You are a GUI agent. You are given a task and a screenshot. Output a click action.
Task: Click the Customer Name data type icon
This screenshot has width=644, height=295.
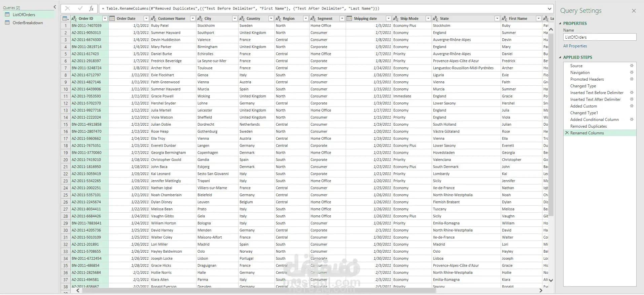click(153, 18)
